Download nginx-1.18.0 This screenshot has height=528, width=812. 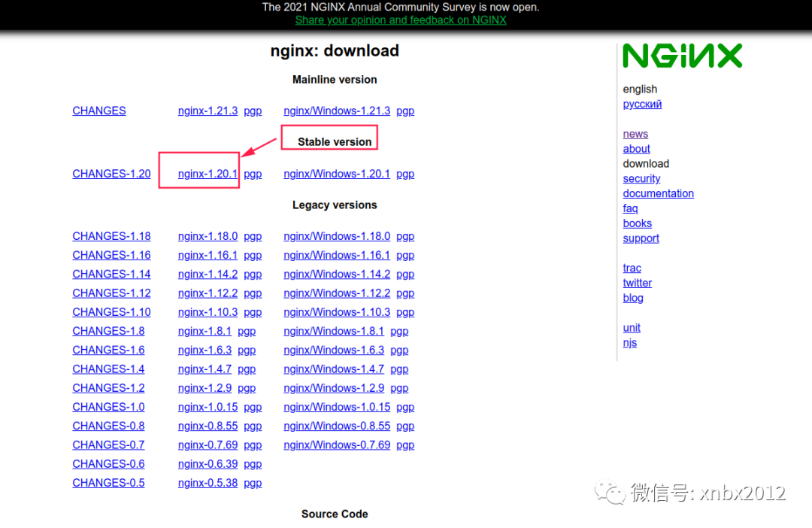point(208,236)
